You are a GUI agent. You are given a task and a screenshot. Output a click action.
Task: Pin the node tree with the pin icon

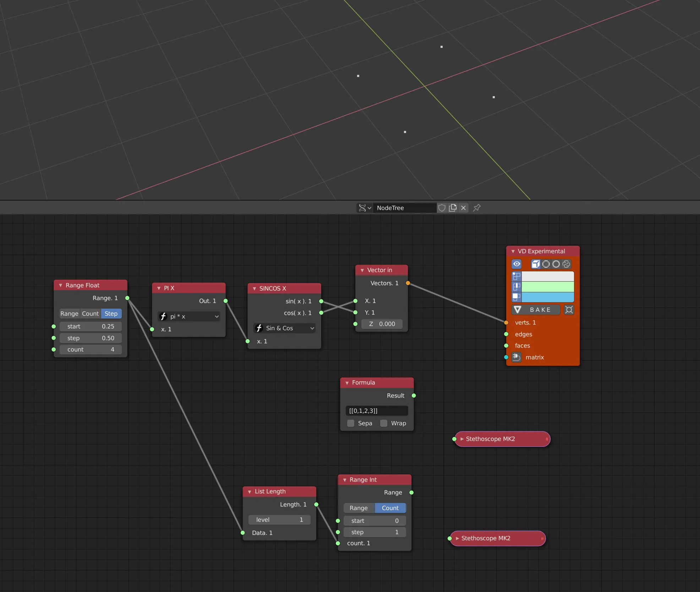tap(477, 208)
